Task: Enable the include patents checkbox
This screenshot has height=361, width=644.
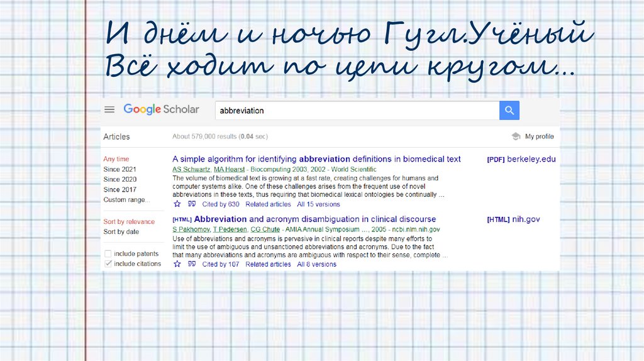Action: pyautogui.click(x=108, y=254)
